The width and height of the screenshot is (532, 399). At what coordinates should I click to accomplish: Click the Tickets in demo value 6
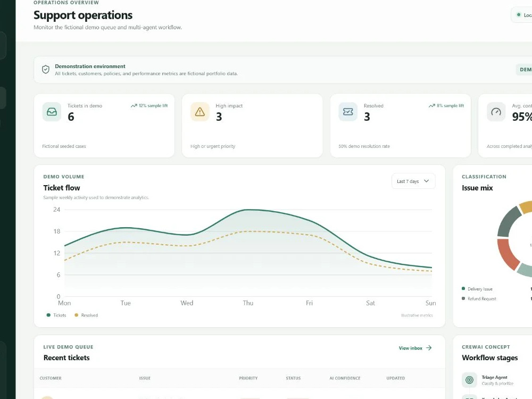[x=71, y=117]
